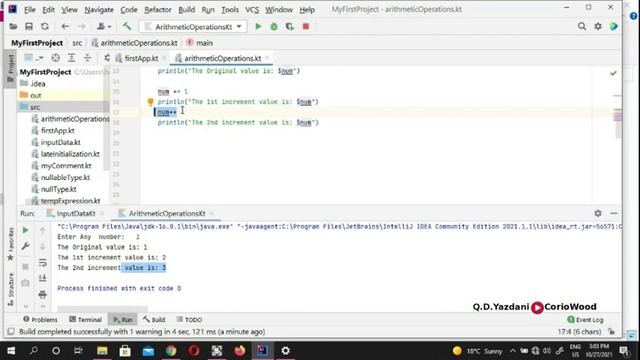Viewport: 640px width, 360px height.
Task: Click the yellow intention lightbulb in the gutter
Action: click(x=150, y=102)
